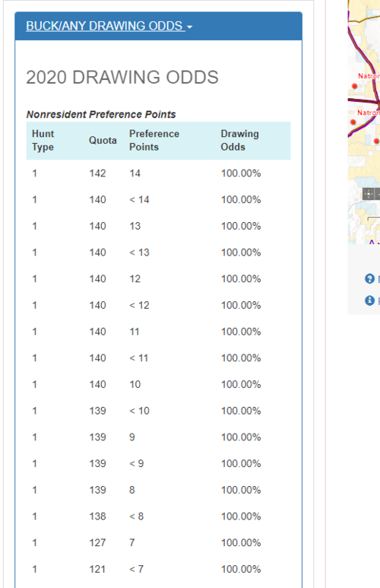Image resolution: width=380 pixels, height=588 pixels.
Task: Click the second Natrona red map marker
Action: 353,122
